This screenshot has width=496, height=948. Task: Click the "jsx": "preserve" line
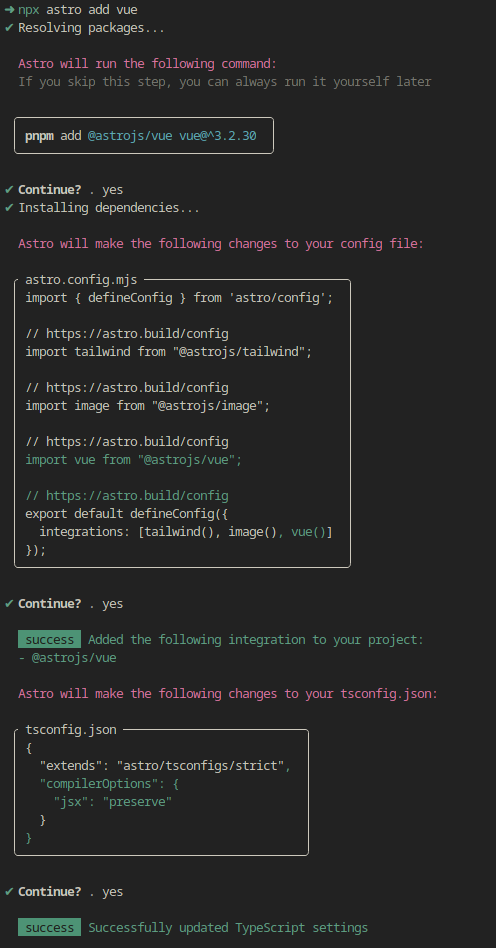coord(113,802)
